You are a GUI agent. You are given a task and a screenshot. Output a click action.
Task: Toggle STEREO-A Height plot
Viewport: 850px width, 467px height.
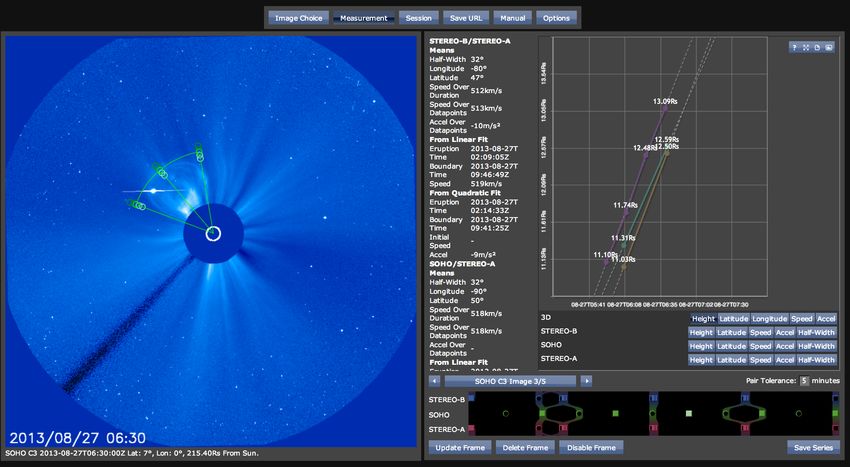tap(701, 360)
